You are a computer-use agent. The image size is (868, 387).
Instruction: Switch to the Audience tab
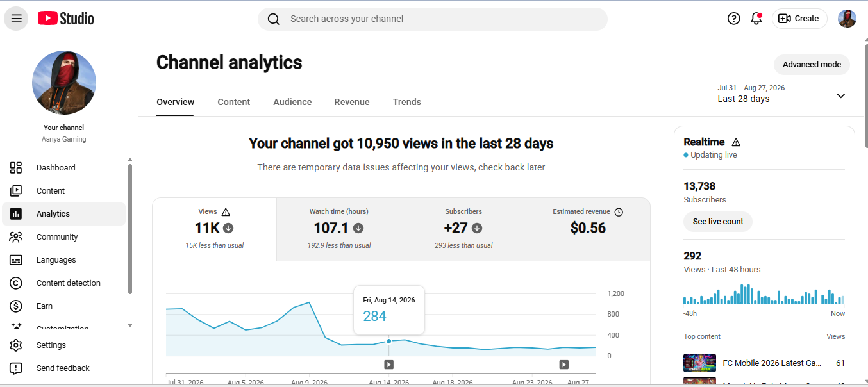(292, 102)
